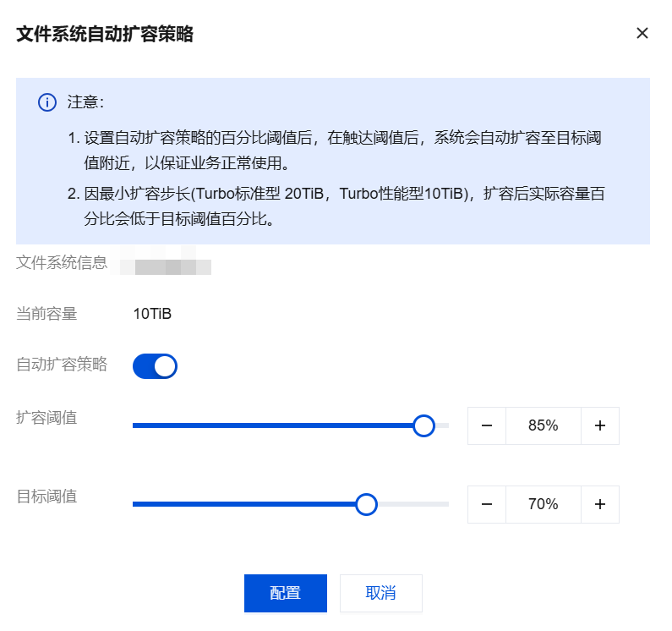Cancel with the 取消 button

coord(380,593)
